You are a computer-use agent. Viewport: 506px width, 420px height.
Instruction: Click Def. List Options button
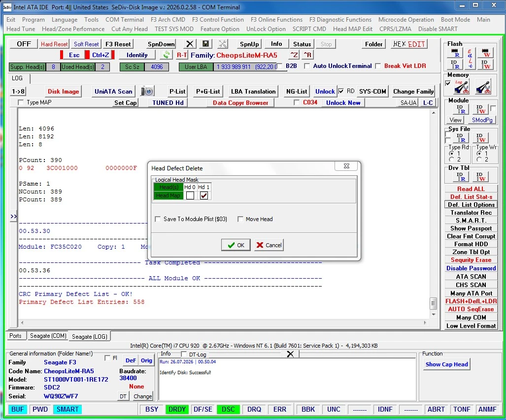471,204
